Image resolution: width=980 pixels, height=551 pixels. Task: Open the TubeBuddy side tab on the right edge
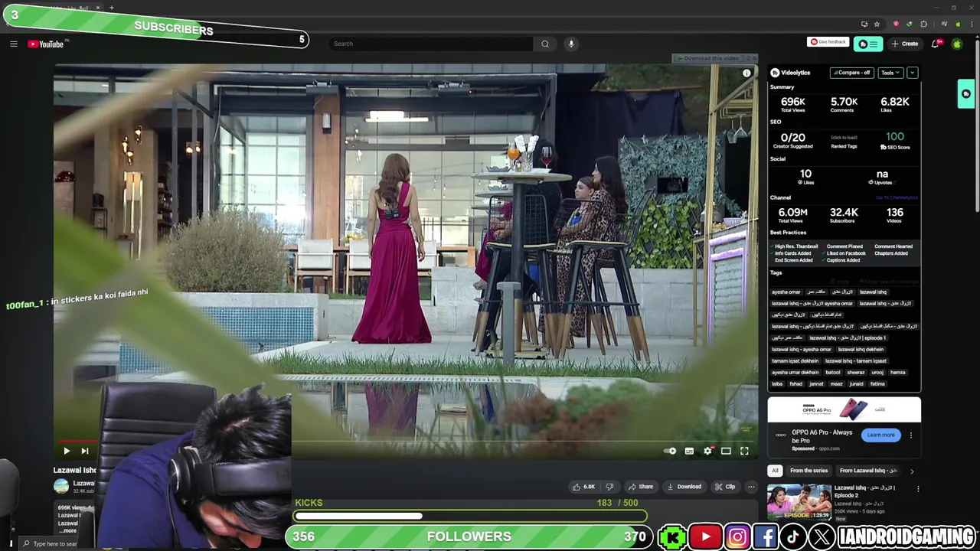point(965,93)
